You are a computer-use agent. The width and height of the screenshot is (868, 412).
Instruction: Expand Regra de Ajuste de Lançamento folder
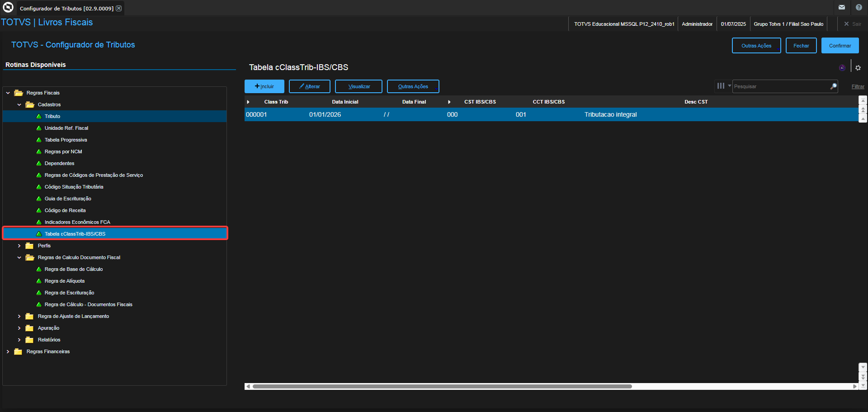tap(19, 316)
